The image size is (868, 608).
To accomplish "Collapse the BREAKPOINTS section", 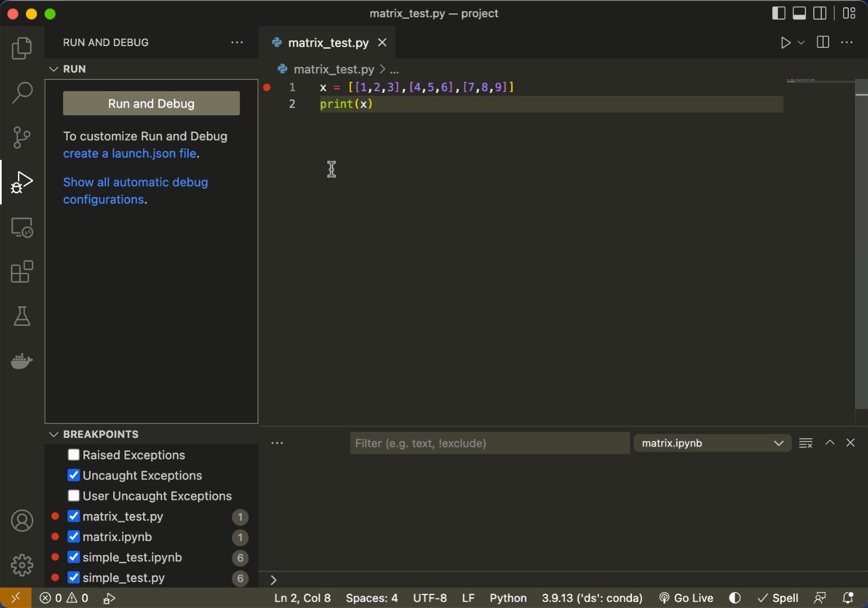I will [54, 434].
